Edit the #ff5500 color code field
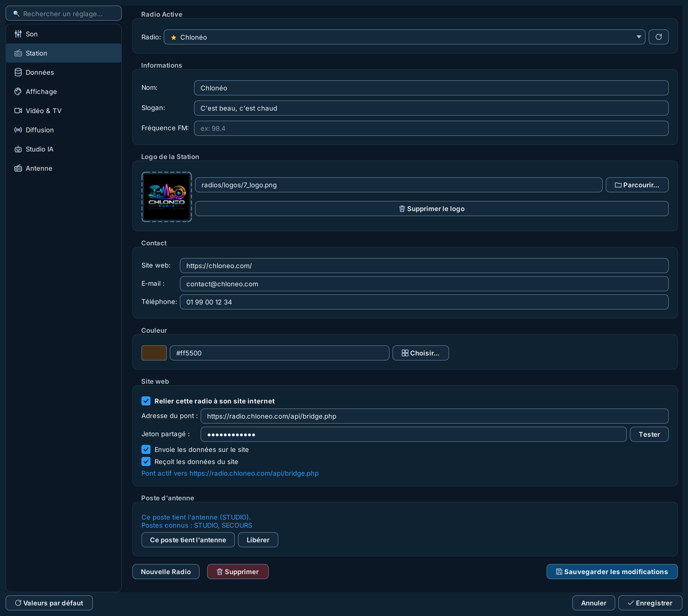Viewport: 688px width, 616px height. click(x=279, y=353)
